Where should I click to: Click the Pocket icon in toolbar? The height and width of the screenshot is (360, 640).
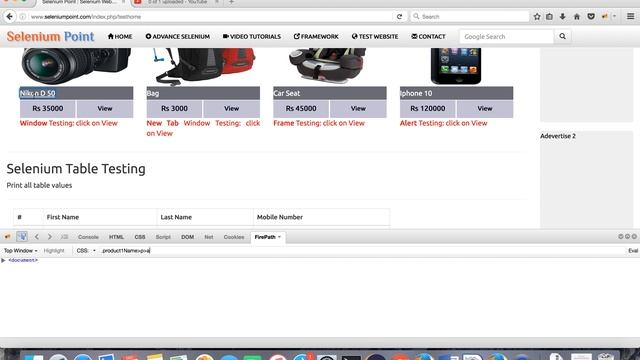591,16
